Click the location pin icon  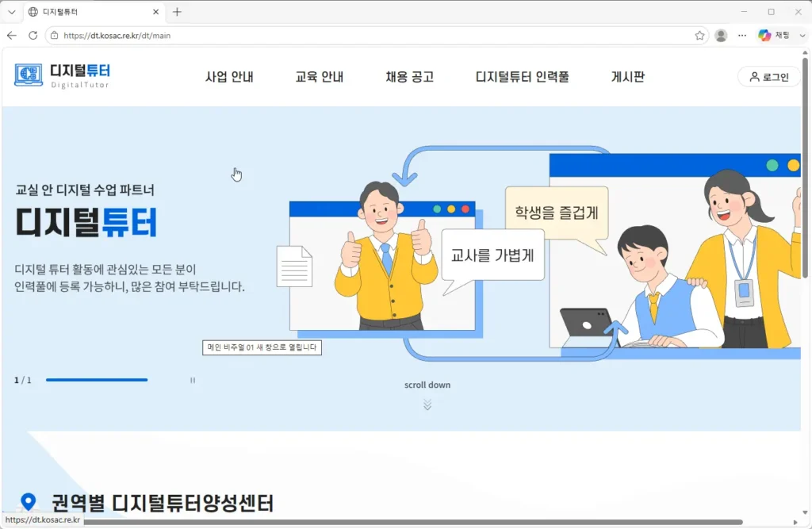tap(28, 502)
